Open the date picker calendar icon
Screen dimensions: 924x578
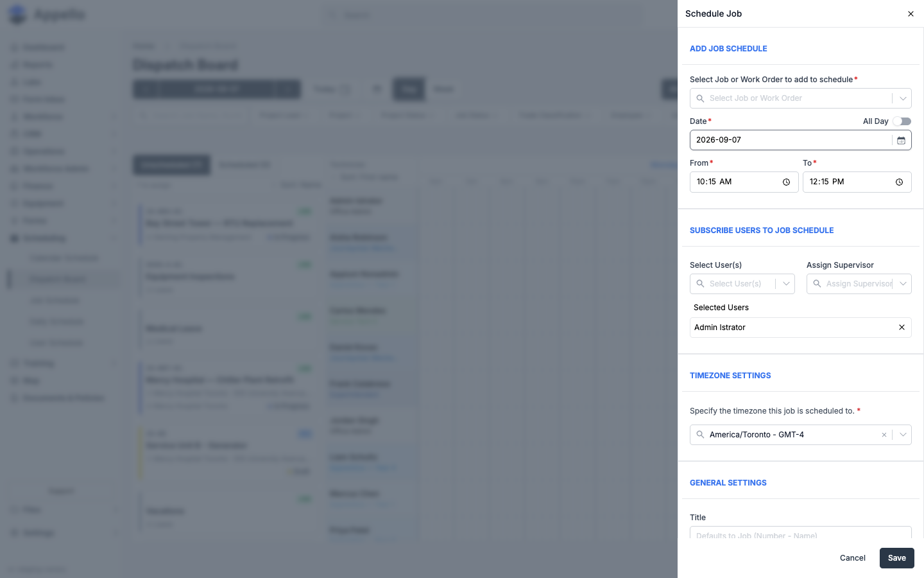(x=901, y=140)
